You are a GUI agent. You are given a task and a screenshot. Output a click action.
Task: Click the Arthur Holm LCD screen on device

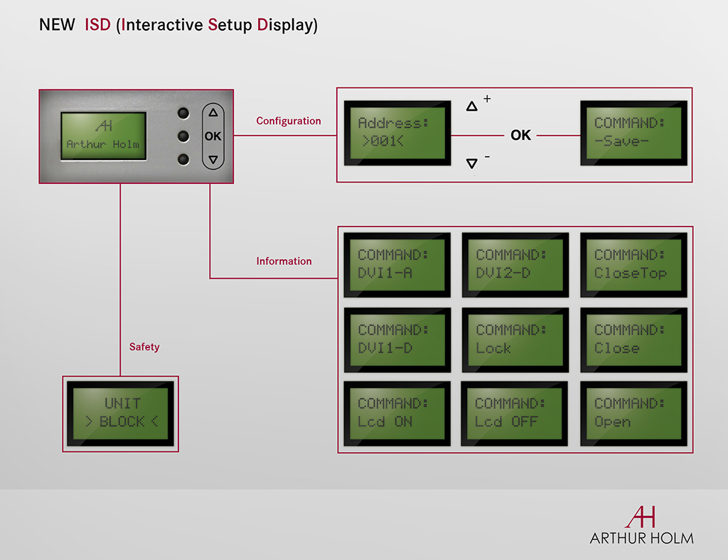pyautogui.click(x=103, y=136)
